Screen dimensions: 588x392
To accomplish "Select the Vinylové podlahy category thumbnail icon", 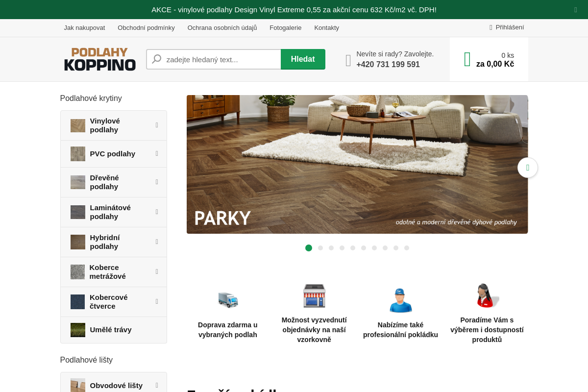I will (x=77, y=125).
